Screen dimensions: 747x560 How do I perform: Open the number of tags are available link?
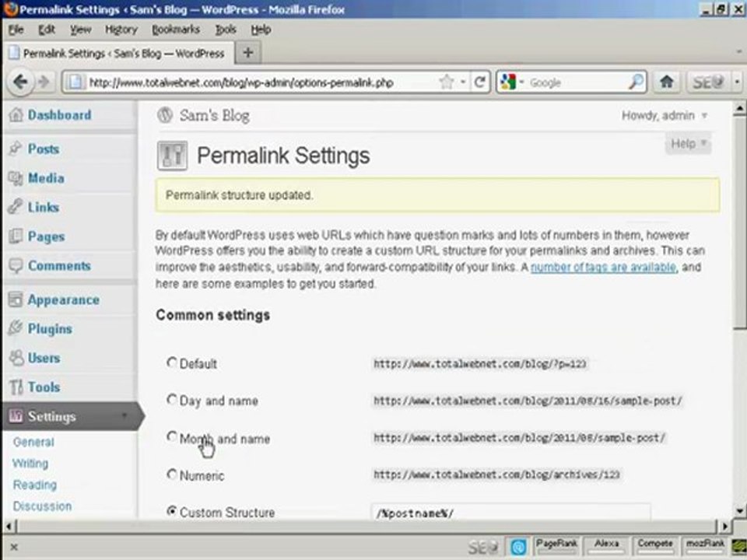(x=603, y=267)
